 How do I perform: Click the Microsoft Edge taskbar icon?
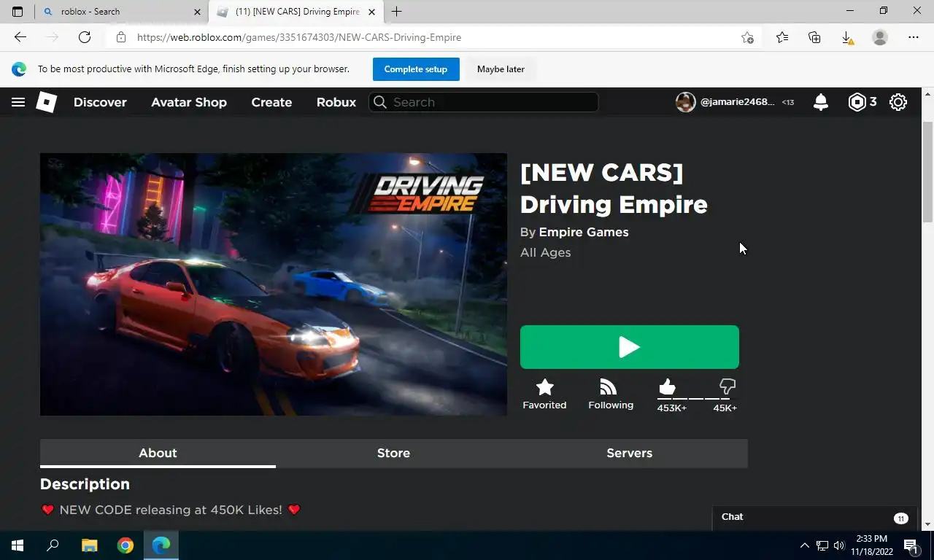(x=161, y=545)
